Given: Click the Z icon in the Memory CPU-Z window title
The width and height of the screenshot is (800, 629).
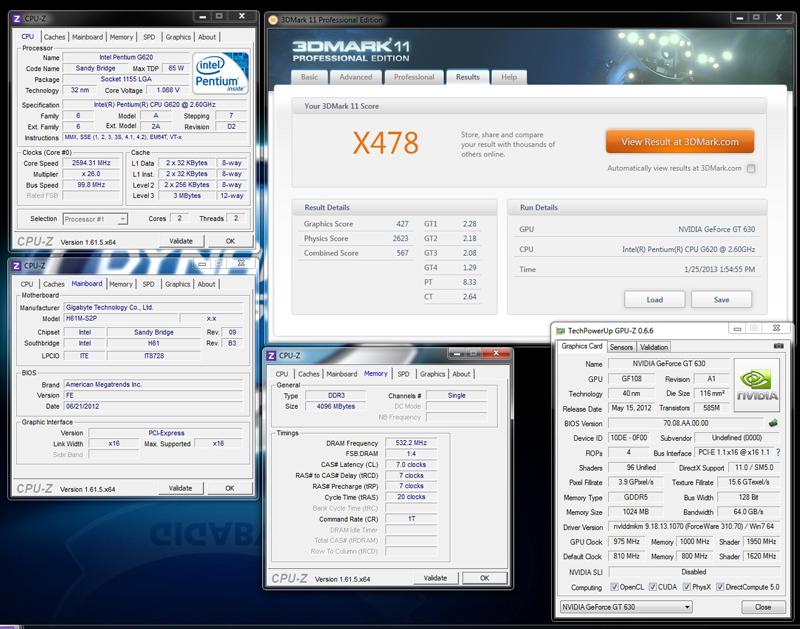Looking at the screenshot, I should 271,356.
